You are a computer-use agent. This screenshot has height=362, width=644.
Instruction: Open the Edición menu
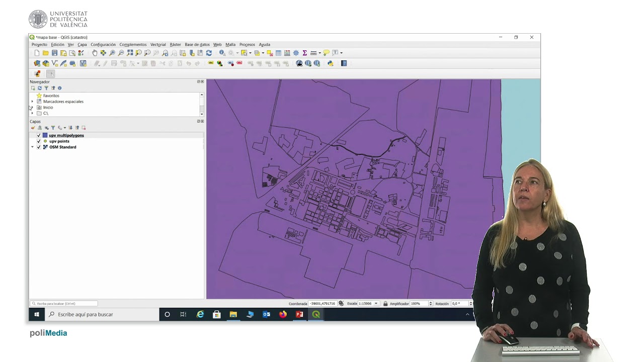click(57, 45)
